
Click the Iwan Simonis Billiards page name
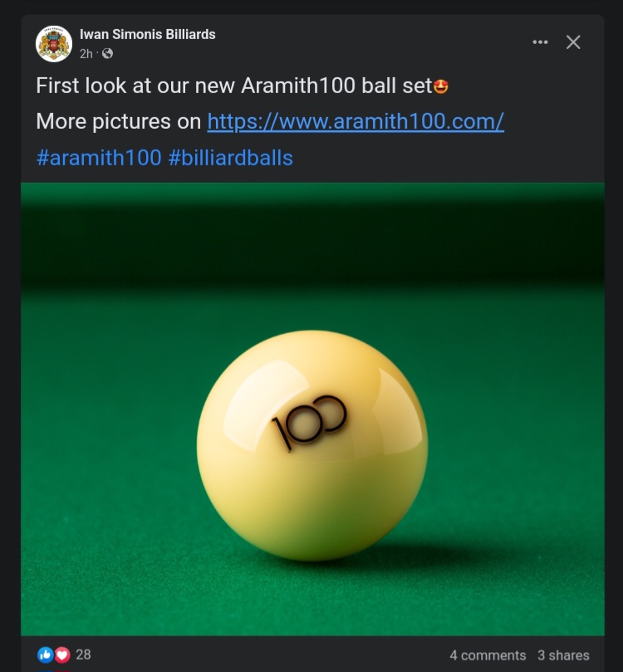tap(147, 34)
